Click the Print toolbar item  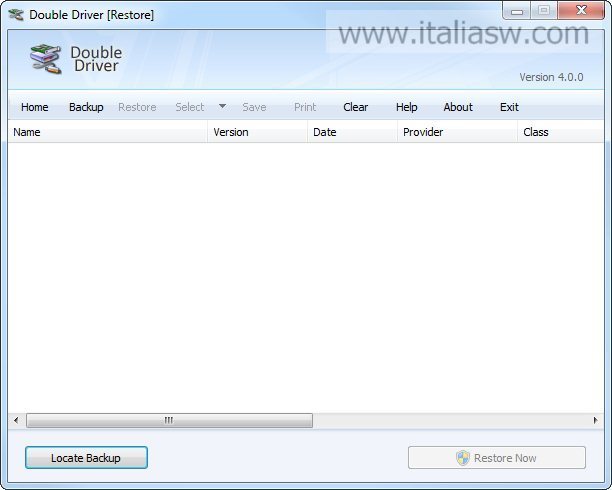tap(305, 107)
